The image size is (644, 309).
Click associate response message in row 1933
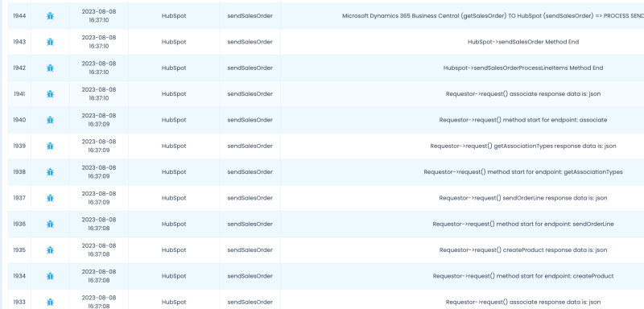click(x=523, y=302)
